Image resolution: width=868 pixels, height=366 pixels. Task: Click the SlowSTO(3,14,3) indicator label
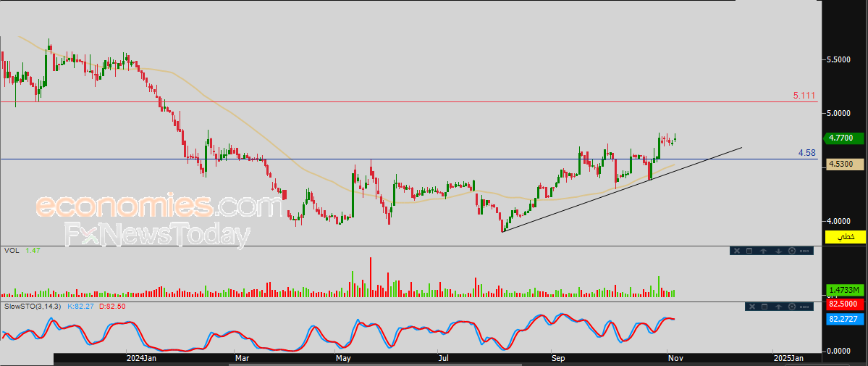(x=32, y=306)
